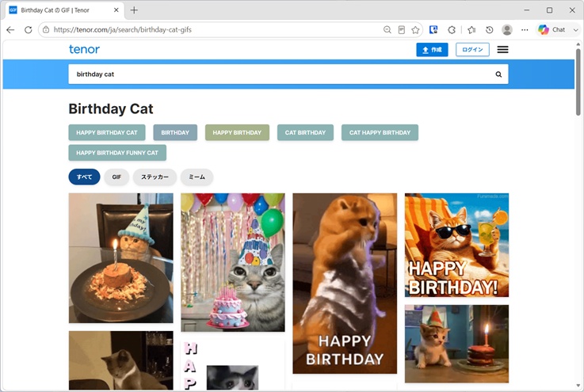The image size is (584, 392).
Task: Open the browser history icon
Action: click(x=490, y=30)
